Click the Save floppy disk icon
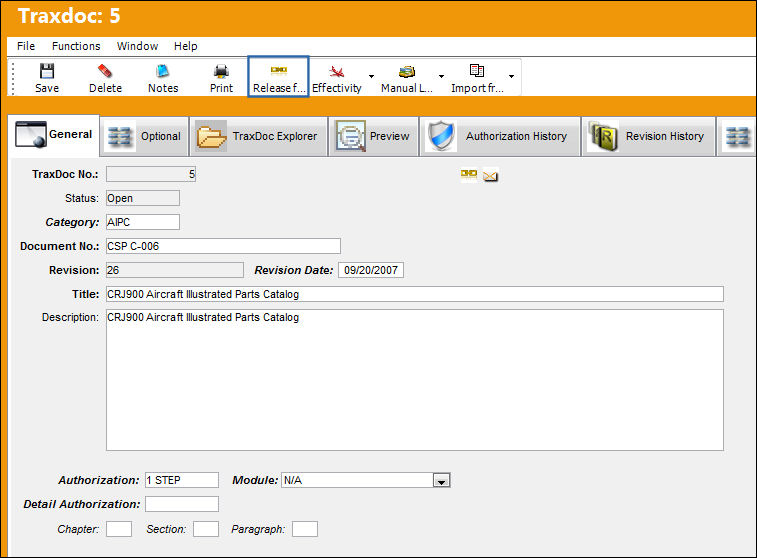The image size is (757, 558). [47, 71]
